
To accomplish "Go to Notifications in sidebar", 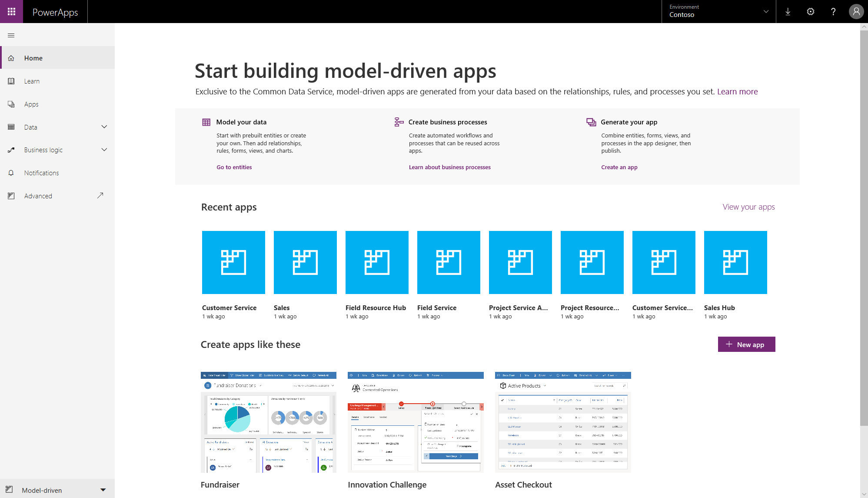I will pyautogui.click(x=41, y=173).
